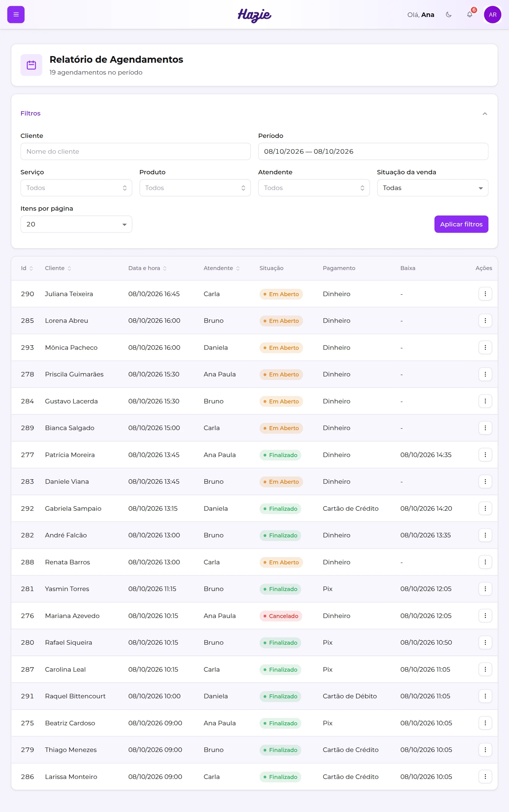
Task: Click Em Aberto badge for Bianca Salgado
Action: tap(281, 428)
